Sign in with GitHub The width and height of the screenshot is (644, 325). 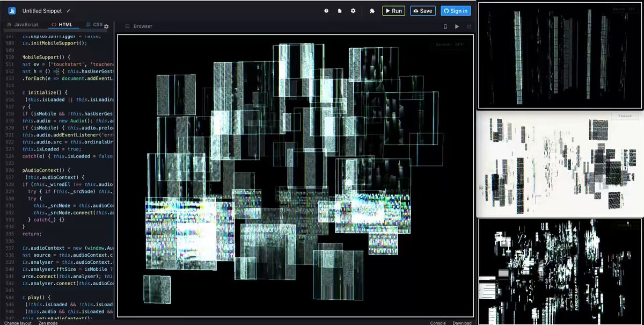click(x=456, y=11)
